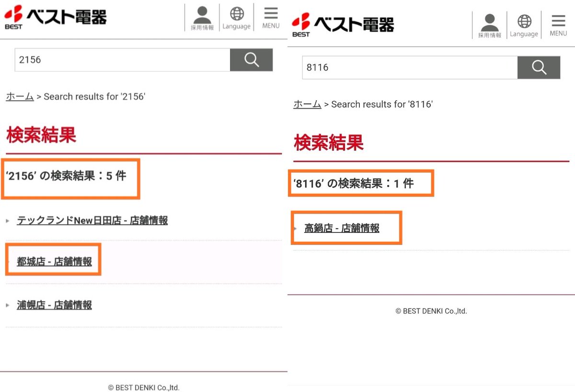This screenshot has height=392, width=575.
Task: Focus search field containing 8116
Action: pos(410,68)
